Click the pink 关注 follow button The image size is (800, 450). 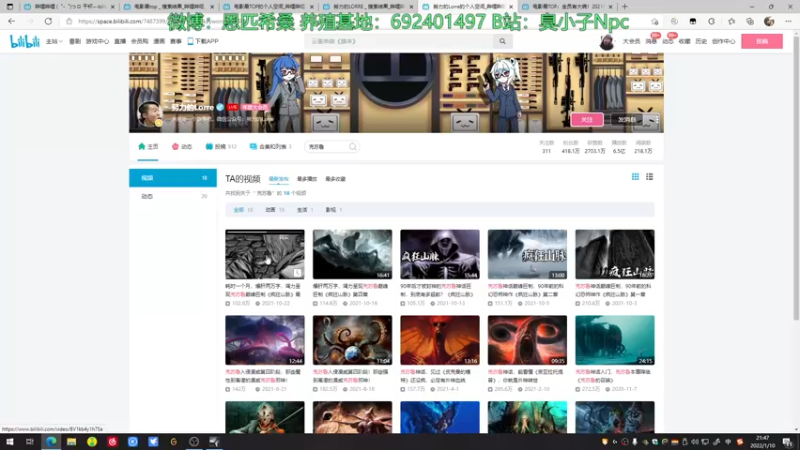[587, 119]
